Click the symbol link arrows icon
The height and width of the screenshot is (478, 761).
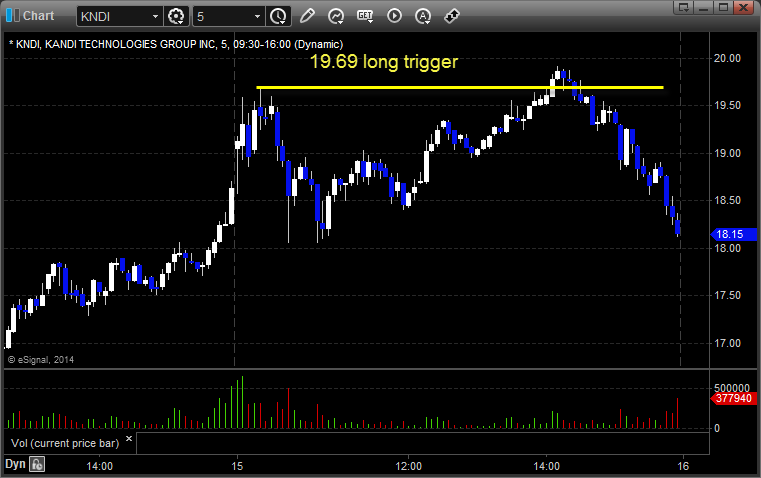(x=452, y=16)
